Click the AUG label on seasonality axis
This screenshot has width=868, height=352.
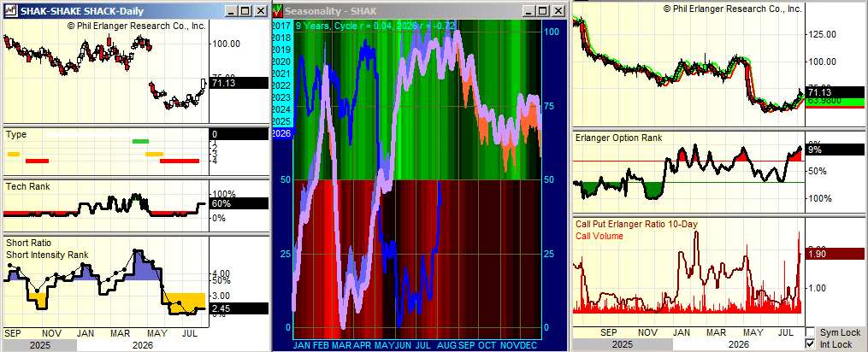446,345
